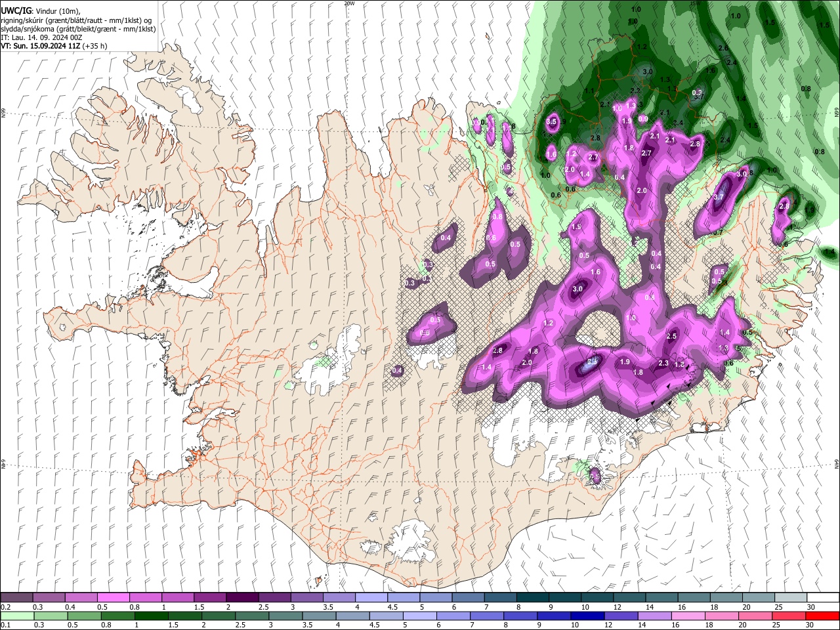
Task: Pick the snow scale swatch between 3 and 3.5
Action: point(306,598)
